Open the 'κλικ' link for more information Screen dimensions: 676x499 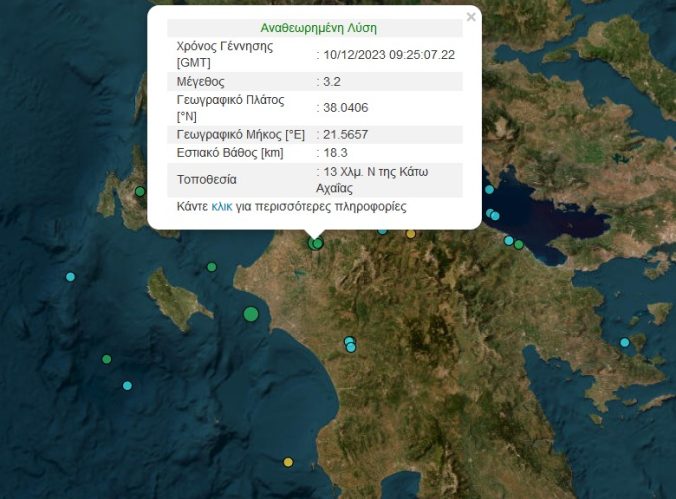(x=222, y=207)
